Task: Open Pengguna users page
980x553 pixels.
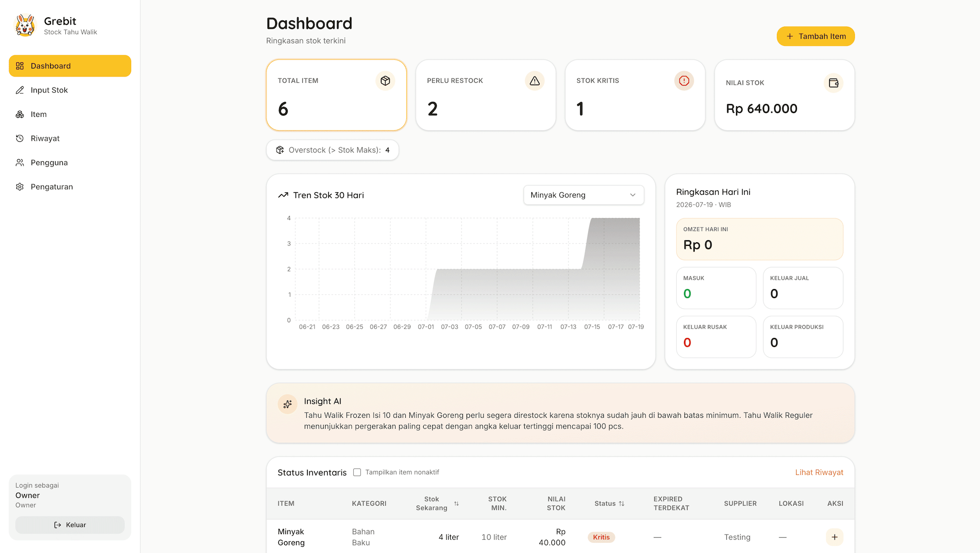Action: (70, 162)
